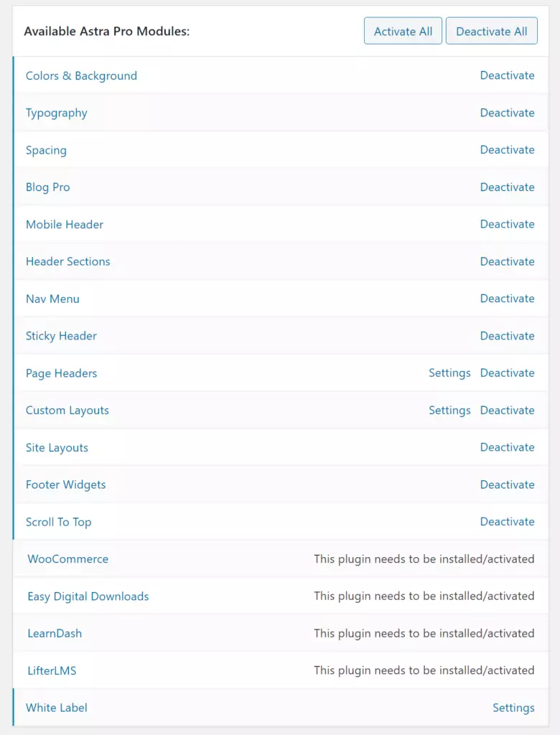
Task: Open Settings for White Label
Action: click(513, 707)
